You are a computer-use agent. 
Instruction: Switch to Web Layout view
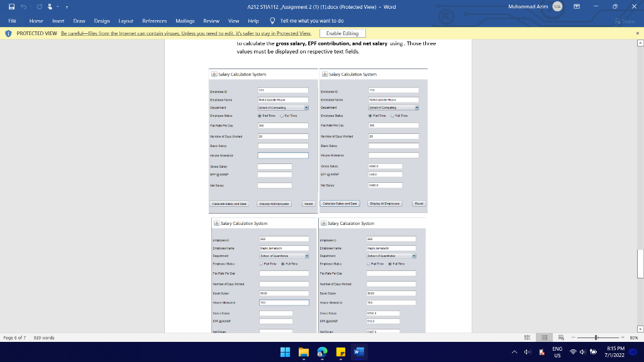click(561, 337)
